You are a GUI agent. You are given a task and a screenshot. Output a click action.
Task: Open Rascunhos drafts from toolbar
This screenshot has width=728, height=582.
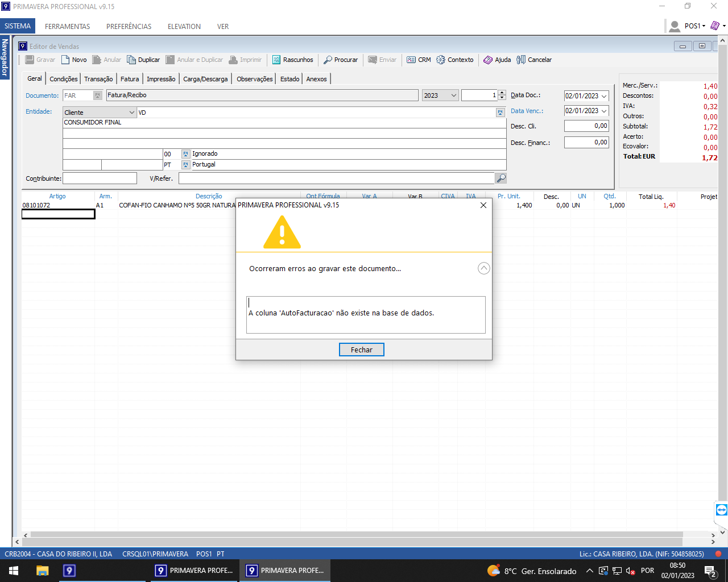pos(277,60)
